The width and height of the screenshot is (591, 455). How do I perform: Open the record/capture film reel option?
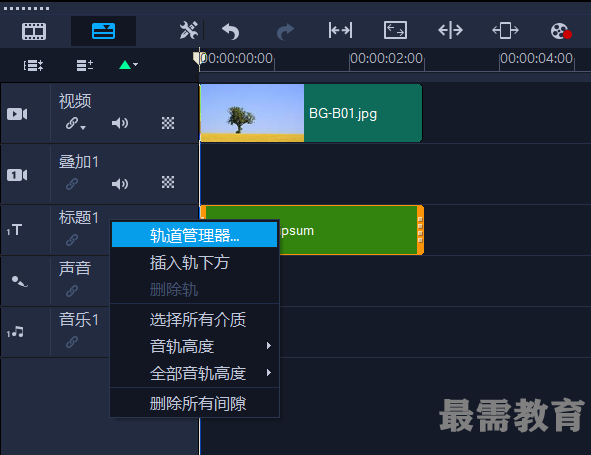[x=561, y=31]
